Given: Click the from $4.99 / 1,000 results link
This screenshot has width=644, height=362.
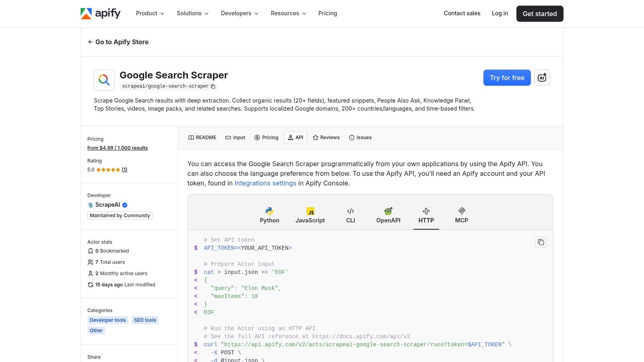Looking at the screenshot, I should [x=118, y=148].
